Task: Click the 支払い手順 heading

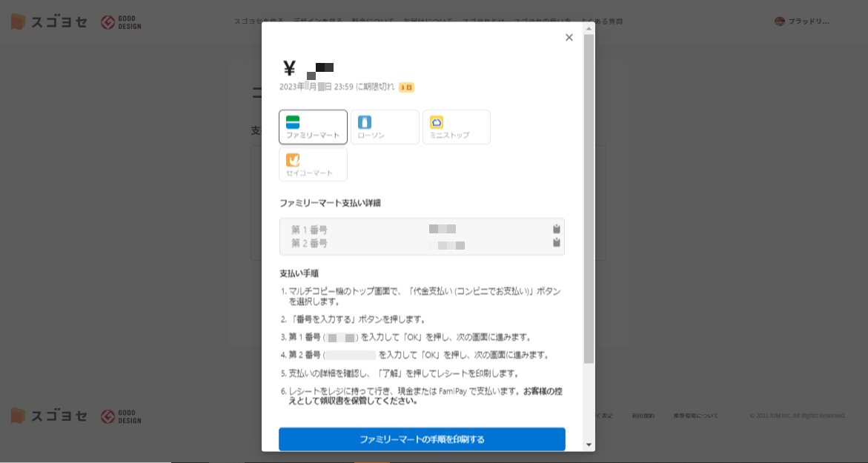Action: [299, 273]
